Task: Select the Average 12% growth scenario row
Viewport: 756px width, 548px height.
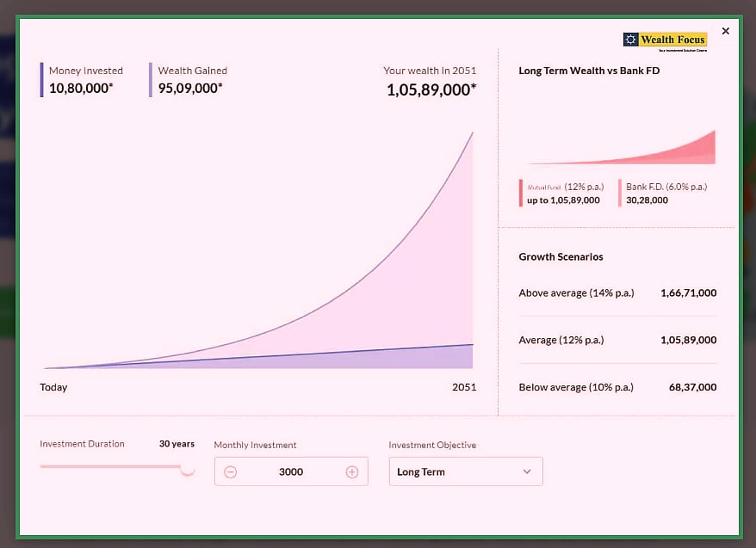Action: tap(617, 340)
